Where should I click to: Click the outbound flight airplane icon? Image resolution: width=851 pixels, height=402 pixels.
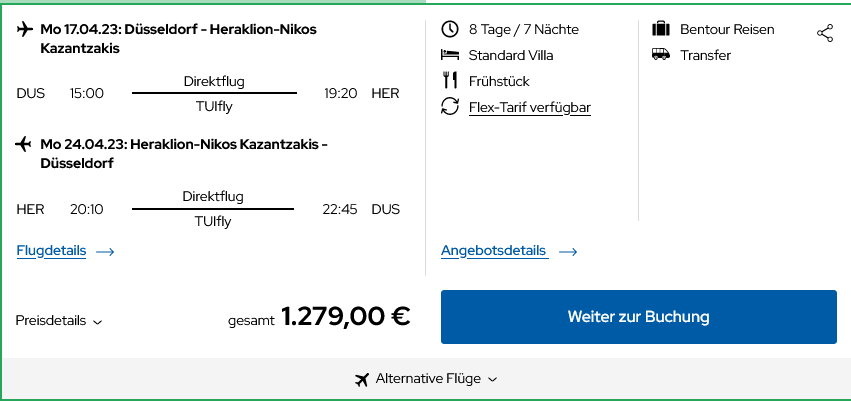click(25, 29)
